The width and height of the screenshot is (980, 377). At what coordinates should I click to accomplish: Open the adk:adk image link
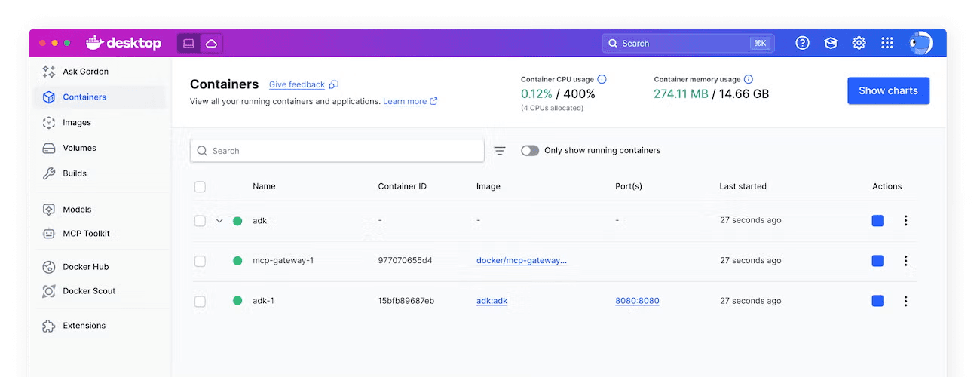tap(492, 301)
